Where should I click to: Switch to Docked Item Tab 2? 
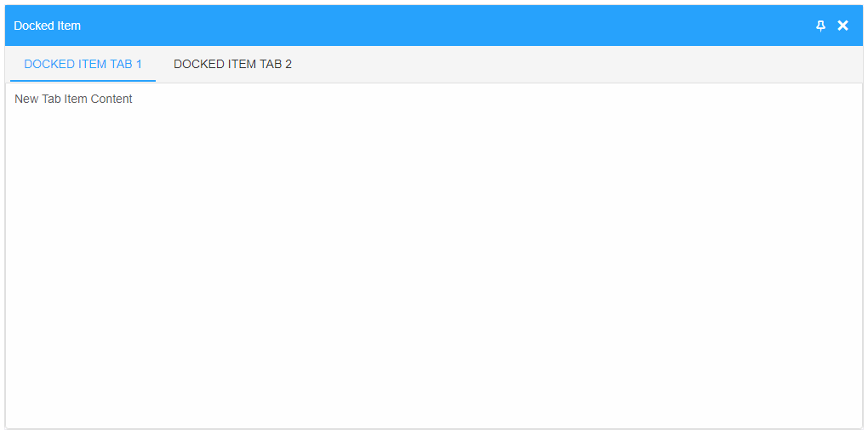coord(232,64)
